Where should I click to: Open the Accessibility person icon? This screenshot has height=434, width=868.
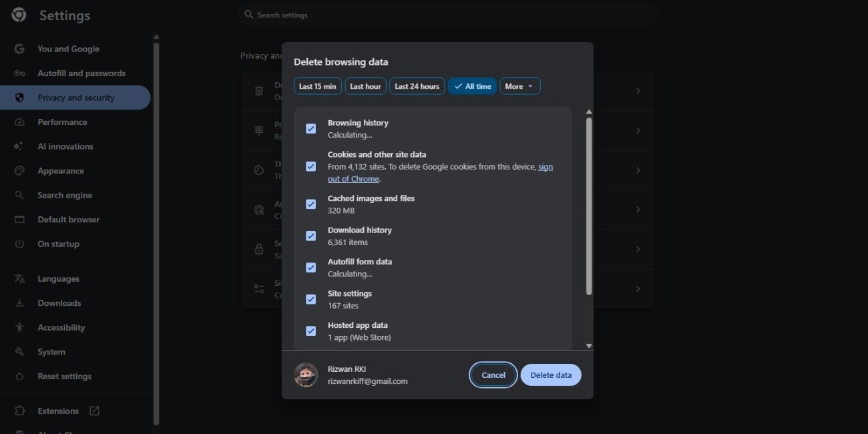point(19,327)
